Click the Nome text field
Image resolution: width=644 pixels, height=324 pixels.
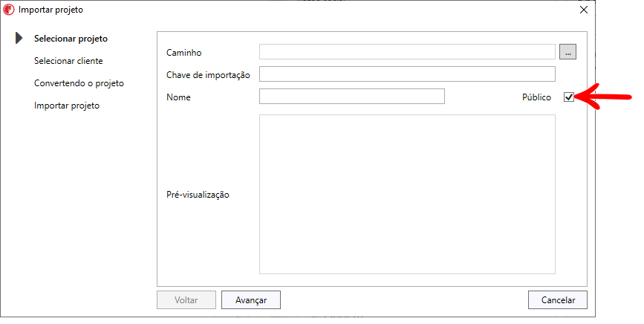(x=351, y=97)
